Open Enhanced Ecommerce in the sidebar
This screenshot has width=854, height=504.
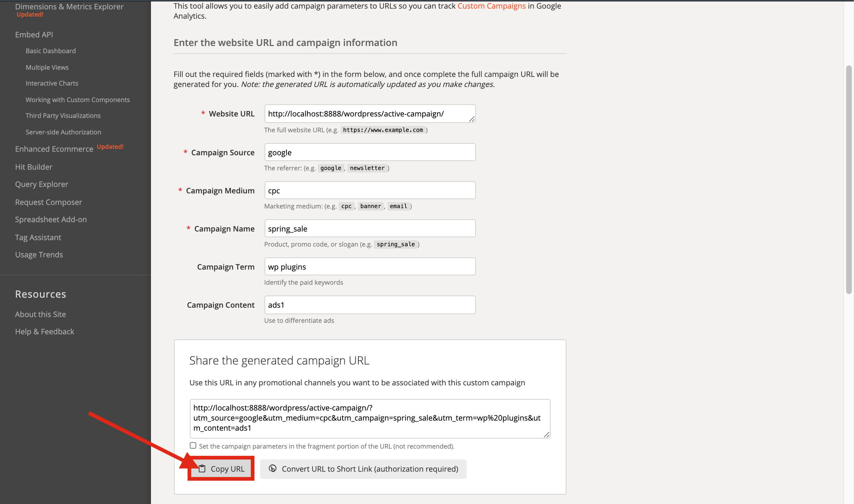point(54,149)
